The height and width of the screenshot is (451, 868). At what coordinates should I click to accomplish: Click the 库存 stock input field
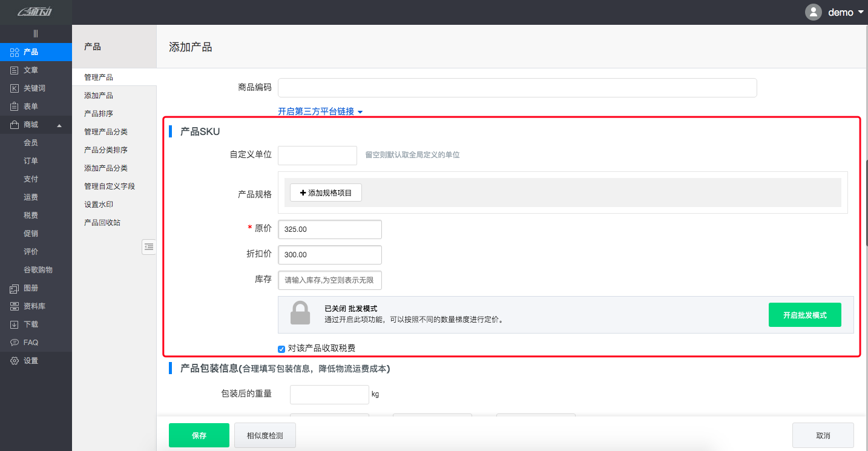[329, 280]
